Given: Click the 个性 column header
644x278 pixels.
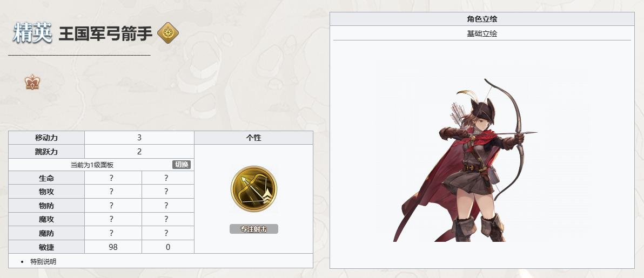Looking at the screenshot, I should tap(254, 138).
